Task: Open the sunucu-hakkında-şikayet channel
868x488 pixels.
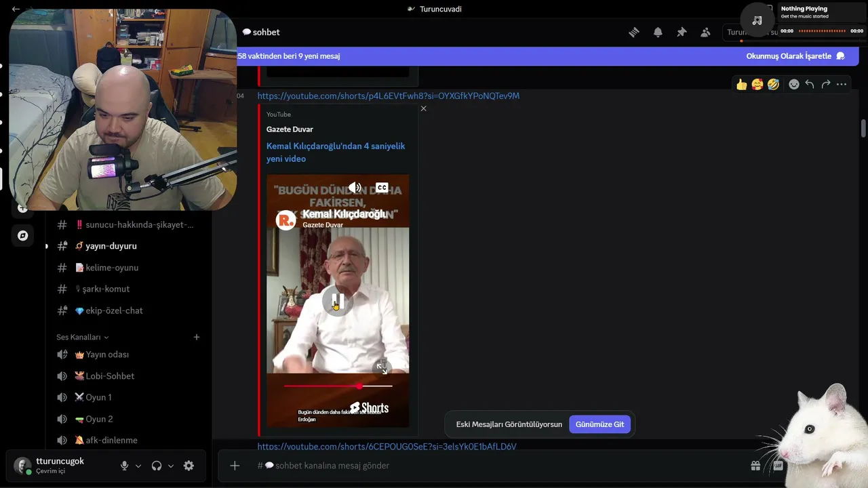Action: pyautogui.click(x=127, y=224)
